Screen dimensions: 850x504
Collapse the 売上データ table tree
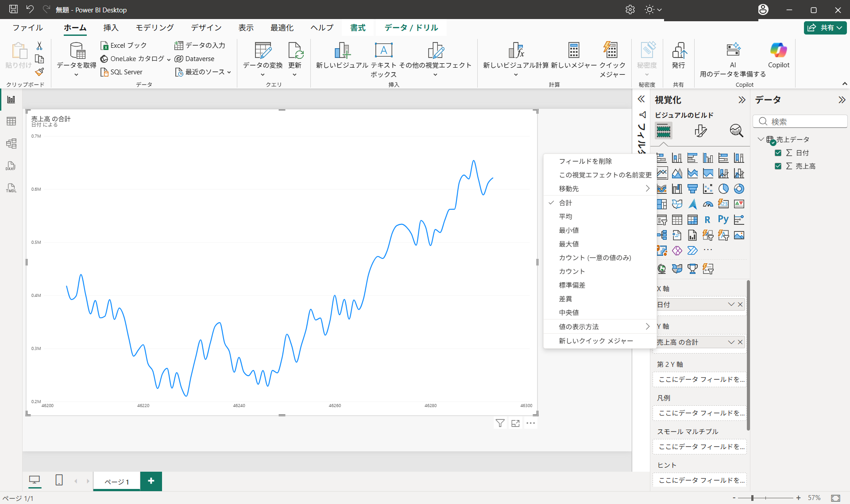pos(761,139)
